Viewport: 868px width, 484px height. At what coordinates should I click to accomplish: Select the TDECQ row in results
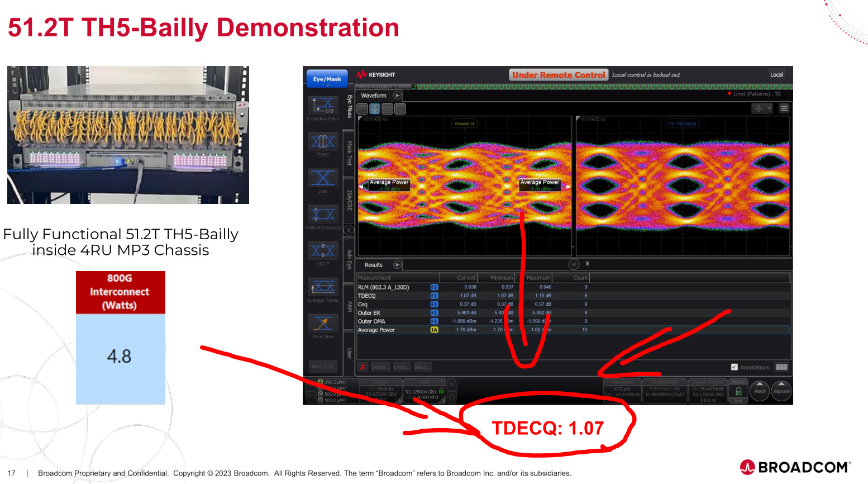point(573,296)
